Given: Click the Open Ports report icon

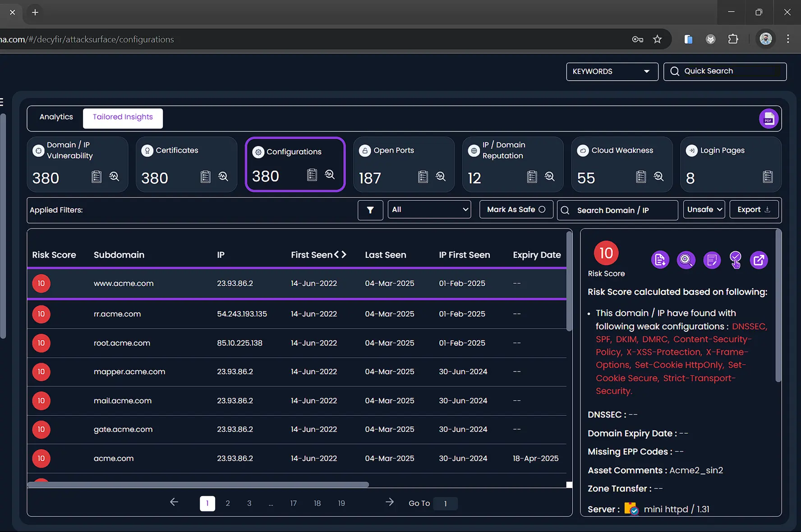Looking at the screenshot, I should pos(423,177).
